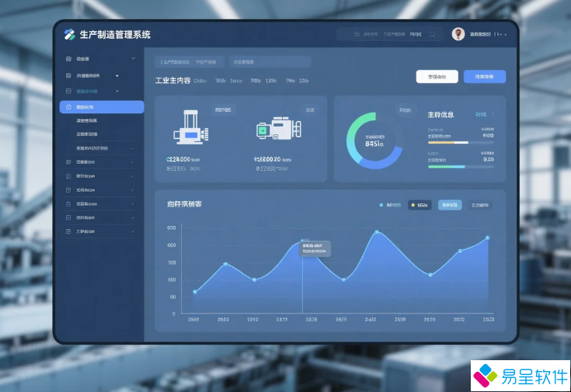Click the blue button at top right
The image size is (571, 392).
(x=484, y=77)
